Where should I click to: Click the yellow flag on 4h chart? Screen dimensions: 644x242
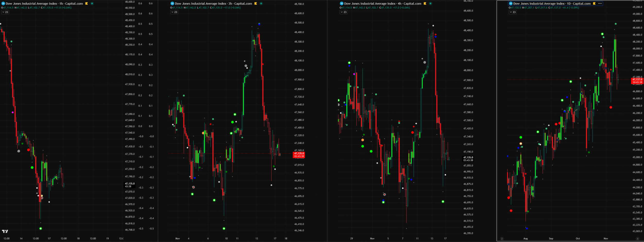pos(425,4)
